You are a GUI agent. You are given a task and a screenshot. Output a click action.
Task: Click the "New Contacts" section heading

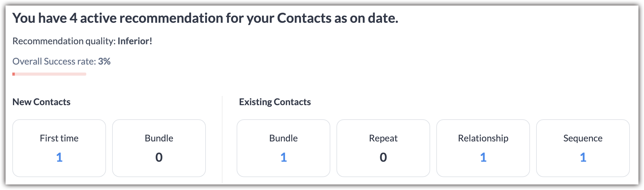(41, 102)
